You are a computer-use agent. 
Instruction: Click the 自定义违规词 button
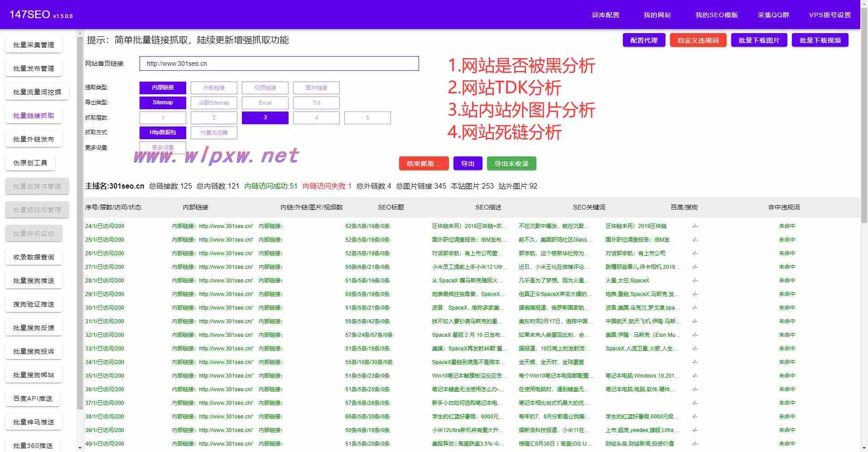coord(698,40)
